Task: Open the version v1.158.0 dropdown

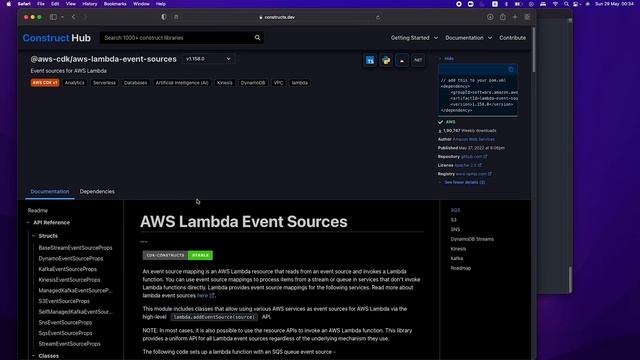Action: click(x=209, y=59)
